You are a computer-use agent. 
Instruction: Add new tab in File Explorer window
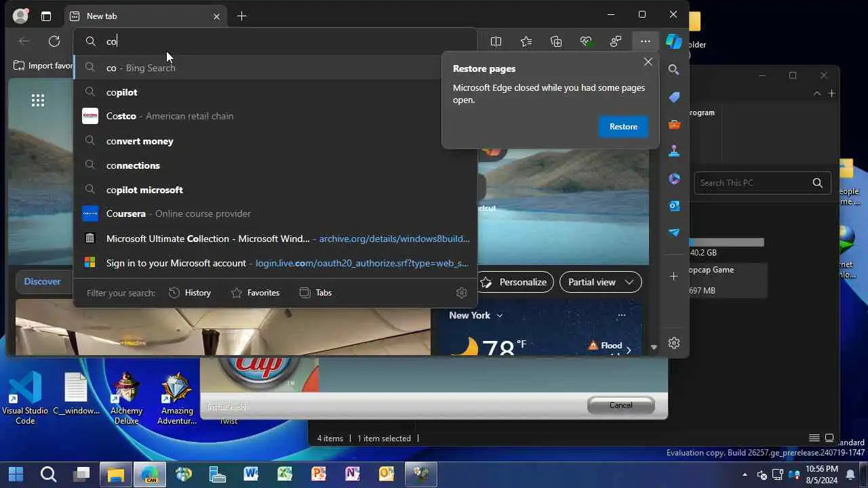point(831,94)
